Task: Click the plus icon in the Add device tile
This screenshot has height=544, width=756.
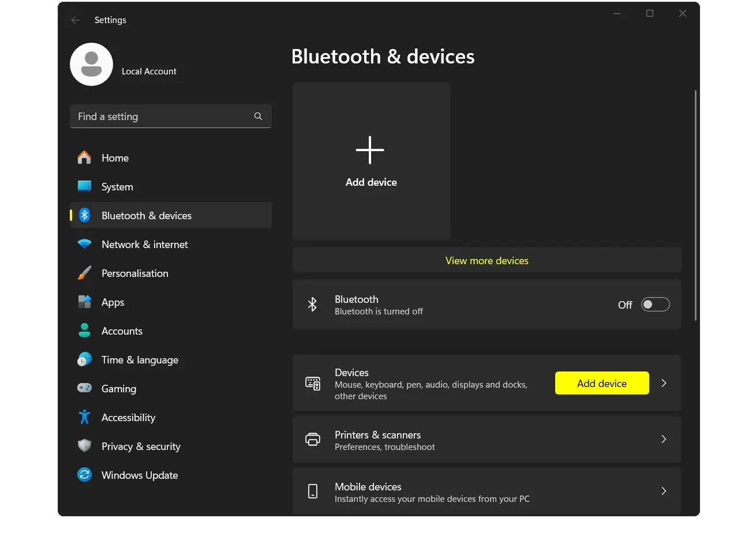Action: coord(370,150)
